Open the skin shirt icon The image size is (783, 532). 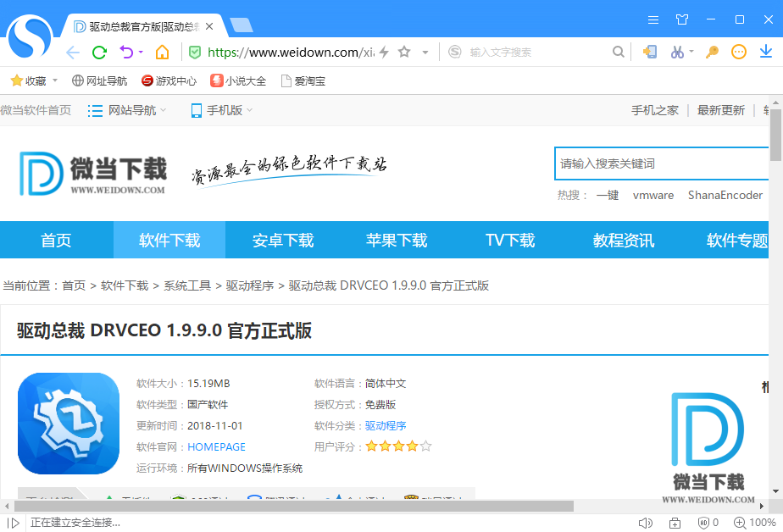(x=682, y=20)
